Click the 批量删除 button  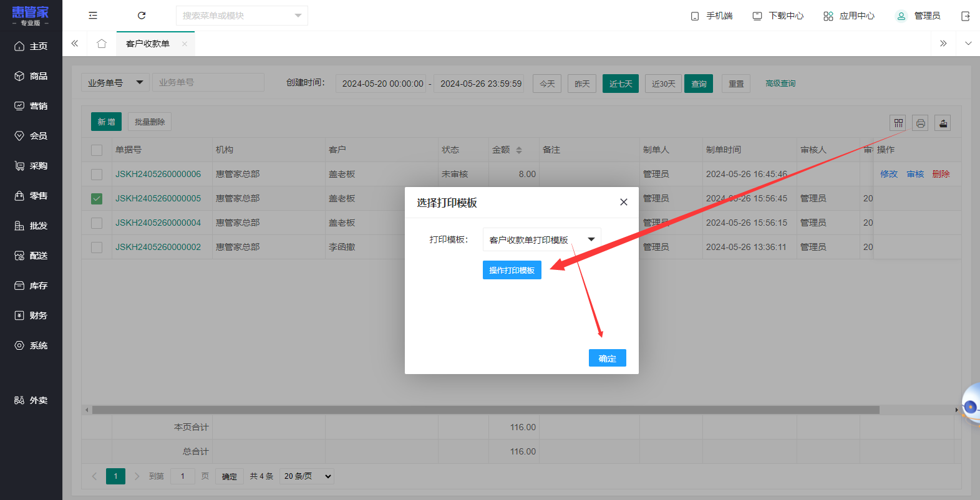[150, 122]
